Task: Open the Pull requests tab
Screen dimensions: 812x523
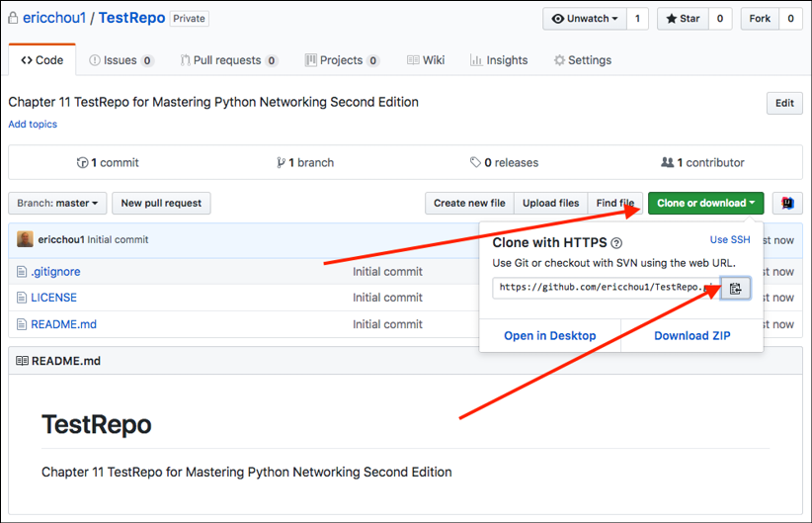Action: [228, 60]
